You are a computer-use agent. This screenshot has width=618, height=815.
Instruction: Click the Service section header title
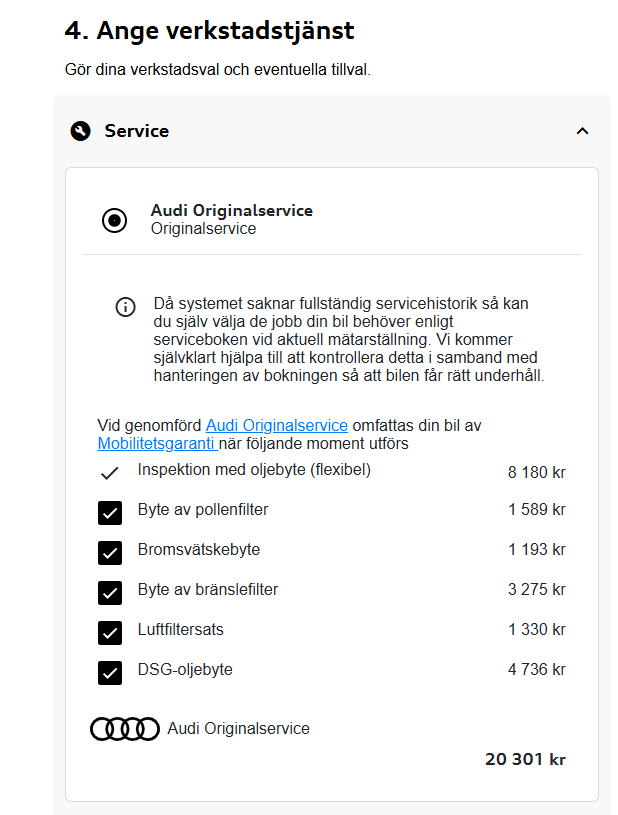[x=137, y=131]
